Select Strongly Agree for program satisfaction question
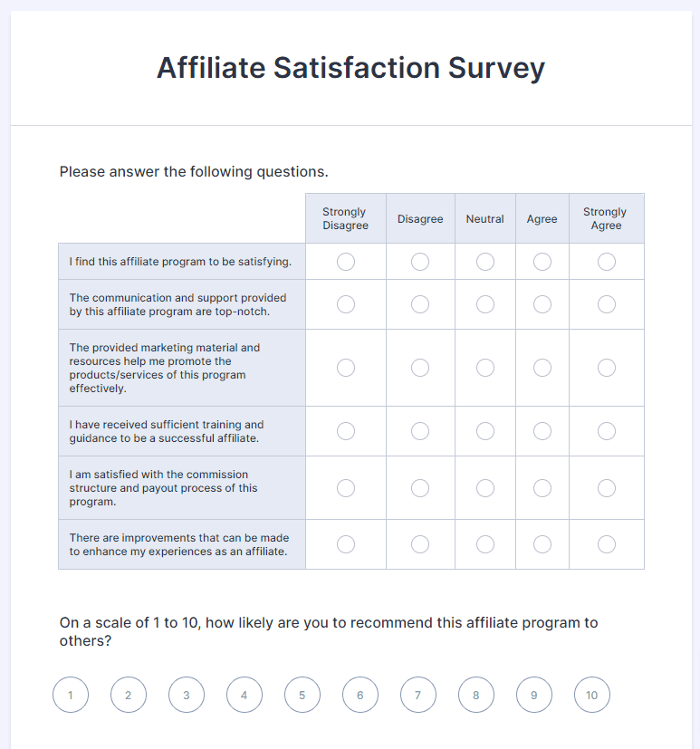Viewport: 700px width, 749px height. coord(606,262)
